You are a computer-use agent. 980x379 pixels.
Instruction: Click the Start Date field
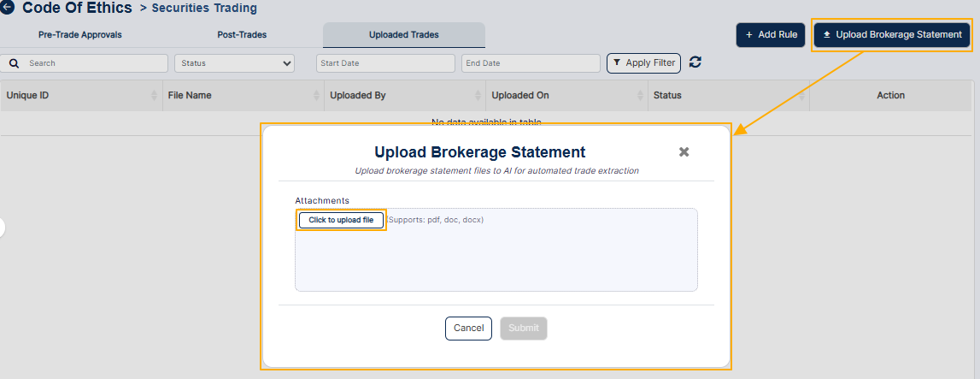pos(385,63)
